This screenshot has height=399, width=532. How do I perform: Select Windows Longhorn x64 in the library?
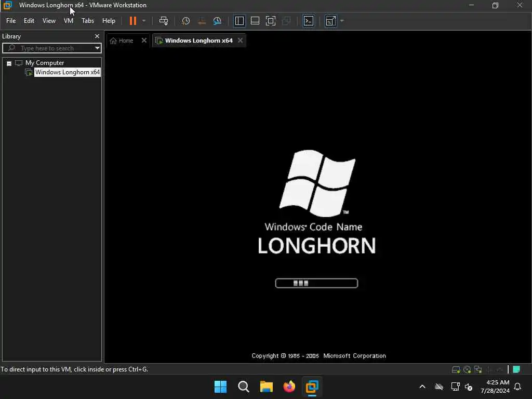coord(68,72)
